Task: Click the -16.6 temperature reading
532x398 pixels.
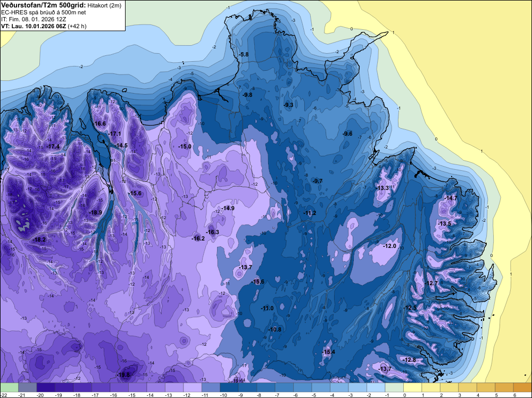Action: click(x=100, y=124)
